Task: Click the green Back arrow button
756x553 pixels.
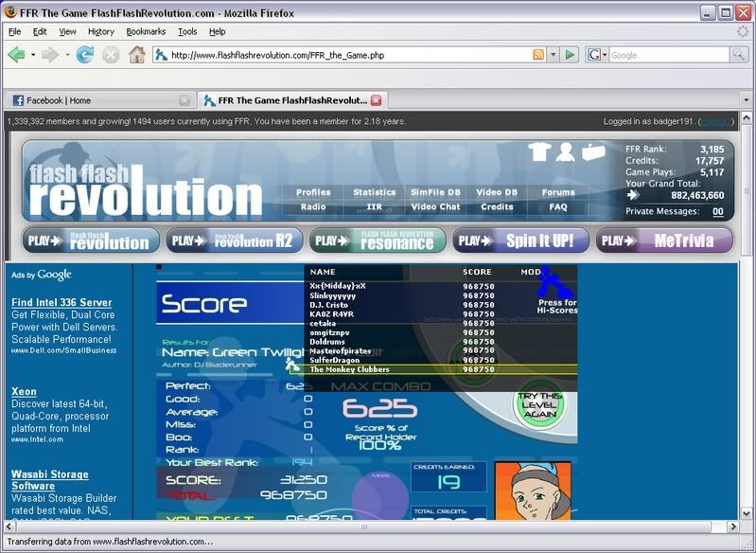Action: coord(16,55)
